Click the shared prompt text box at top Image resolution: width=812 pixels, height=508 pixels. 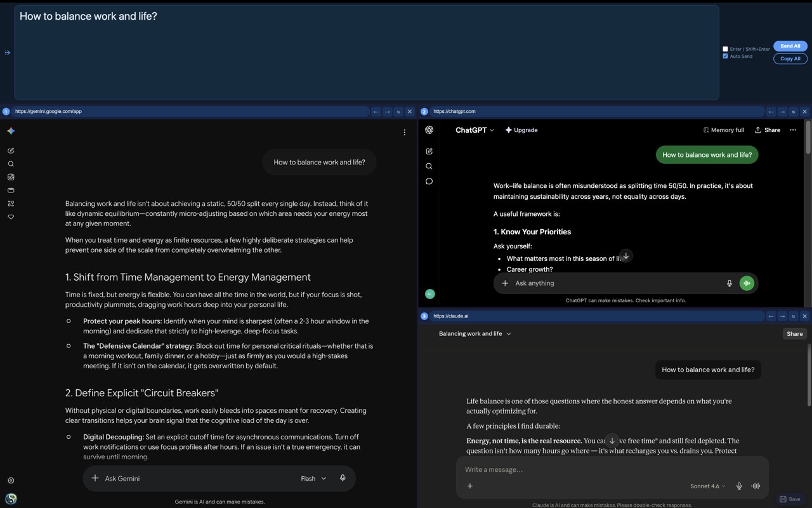367,53
